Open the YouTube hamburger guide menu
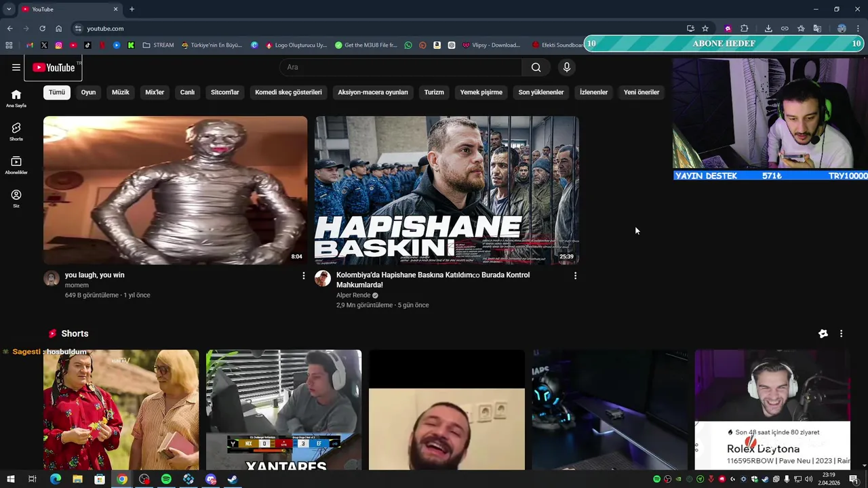Screen dimensions: 868x488 coord(16,67)
